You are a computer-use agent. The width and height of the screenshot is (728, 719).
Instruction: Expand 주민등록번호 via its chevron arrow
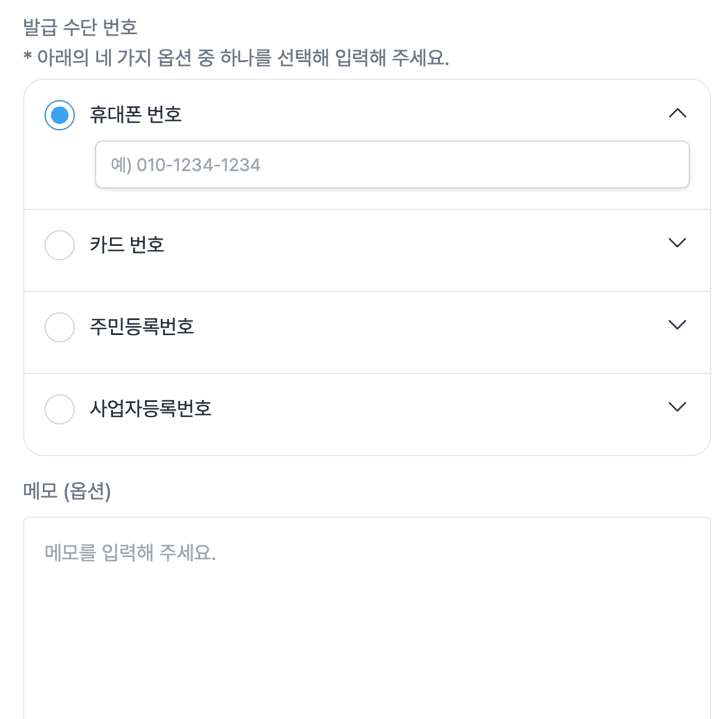point(677,324)
